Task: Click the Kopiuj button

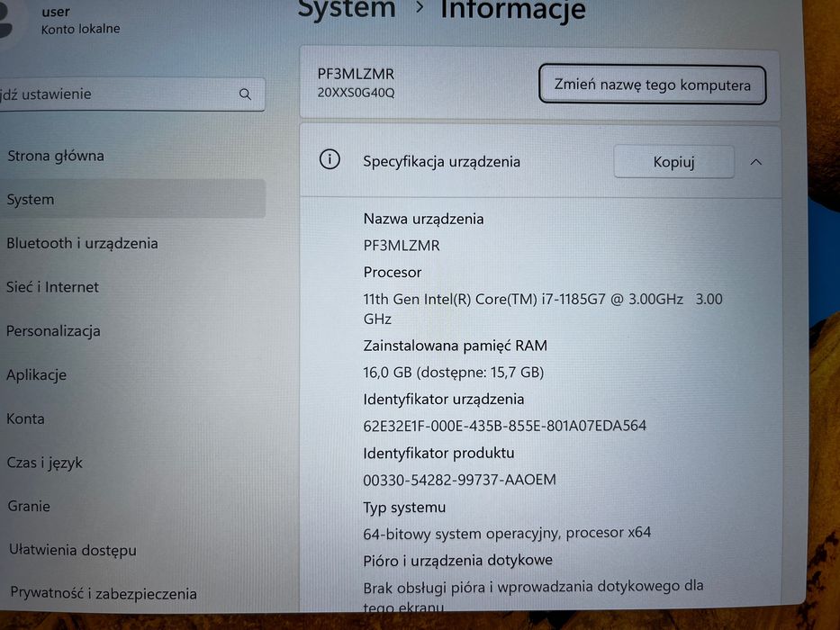Action: (x=674, y=162)
